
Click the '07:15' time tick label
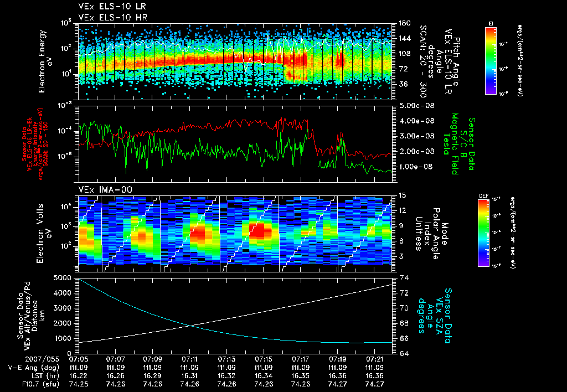tap(263, 359)
